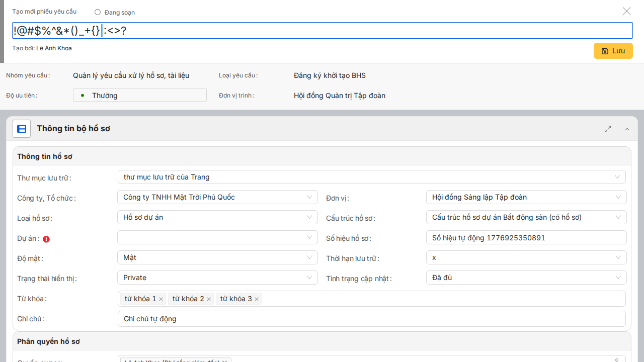
Task: Expand the Loại hồ sơ dropdown
Action: click(x=217, y=217)
